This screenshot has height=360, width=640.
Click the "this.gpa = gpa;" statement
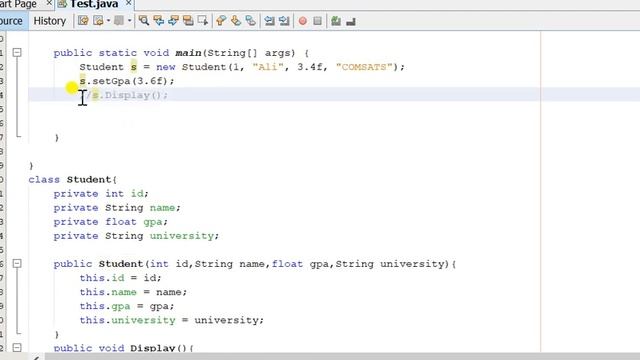click(x=127, y=306)
